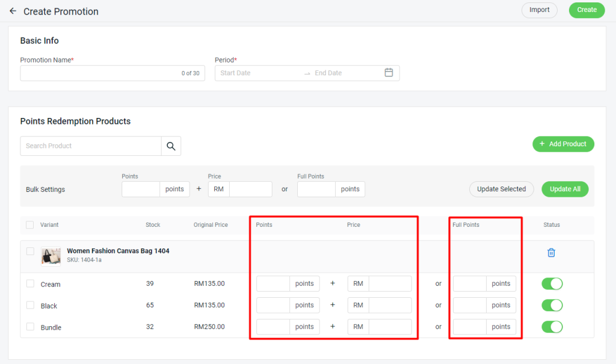The width and height of the screenshot is (616, 364).
Task: Select the Bundle variant checkbox
Action: [x=30, y=327]
